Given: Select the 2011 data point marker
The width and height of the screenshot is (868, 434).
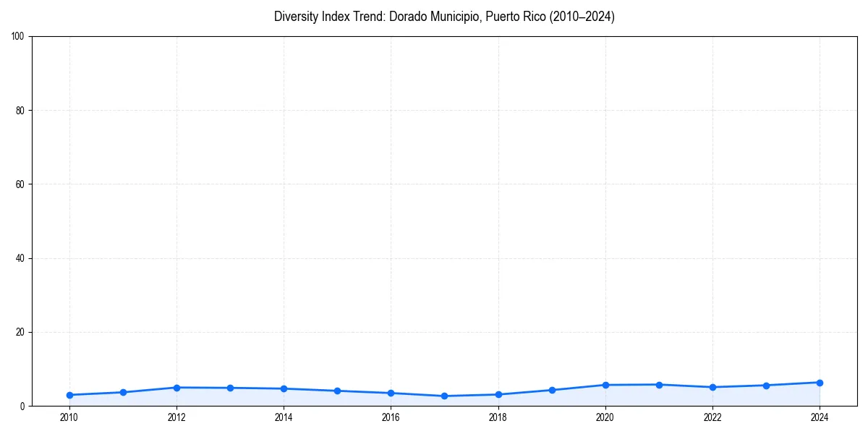Looking at the screenshot, I should 122,392.
